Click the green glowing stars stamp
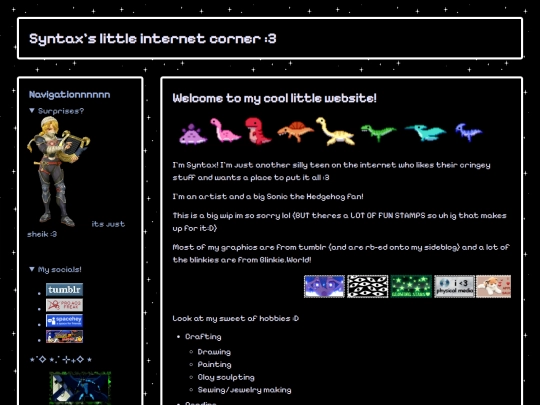This screenshot has width=540, height=405. tap(411, 286)
